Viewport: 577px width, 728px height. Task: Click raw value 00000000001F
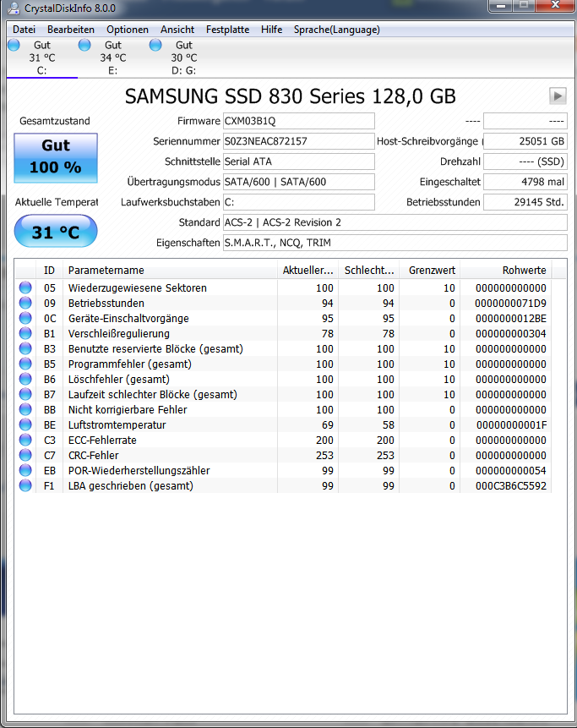click(512, 424)
